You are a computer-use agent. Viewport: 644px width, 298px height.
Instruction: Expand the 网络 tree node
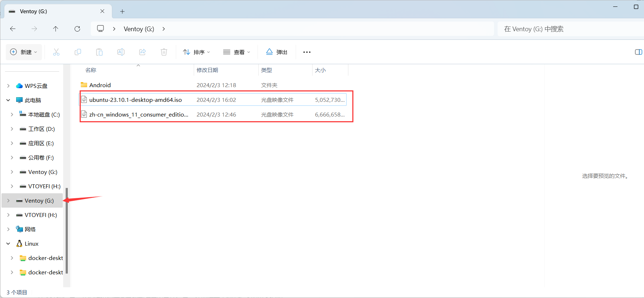pos(8,229)
